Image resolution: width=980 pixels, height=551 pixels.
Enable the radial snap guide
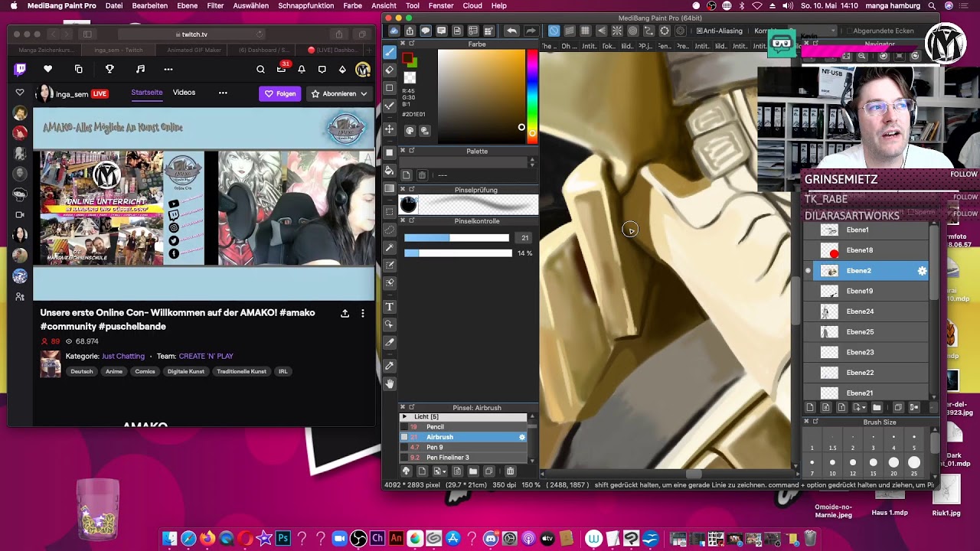[617, 31]
